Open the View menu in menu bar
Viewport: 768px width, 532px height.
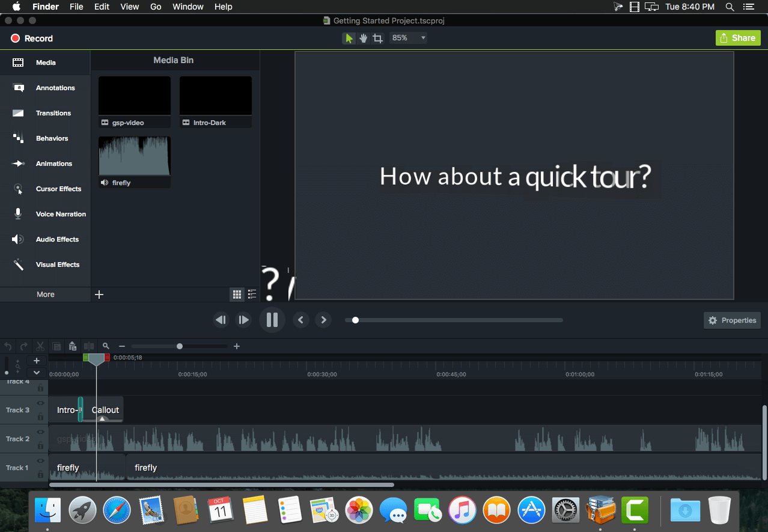pos(129,7)
